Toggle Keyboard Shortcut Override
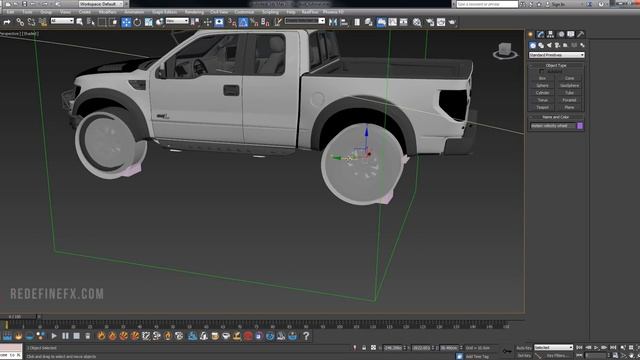This screenshot has height=360, width=640. click(x=219, y=22)
